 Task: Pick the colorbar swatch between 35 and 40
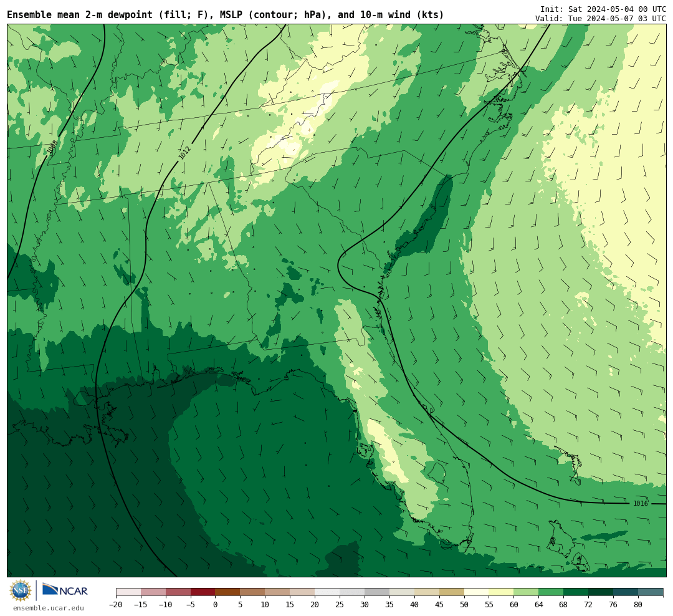pos(402,592)
